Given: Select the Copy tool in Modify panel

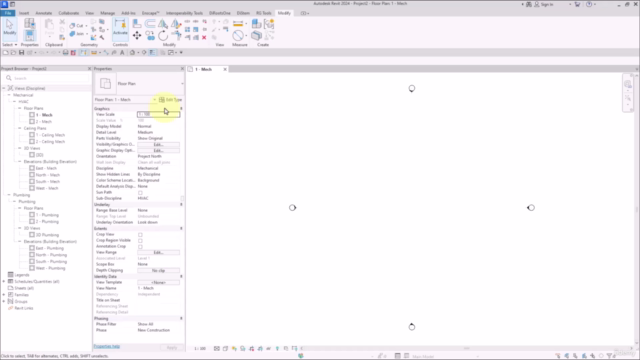Looking at the screenshot, I should (x=150, y=36).
